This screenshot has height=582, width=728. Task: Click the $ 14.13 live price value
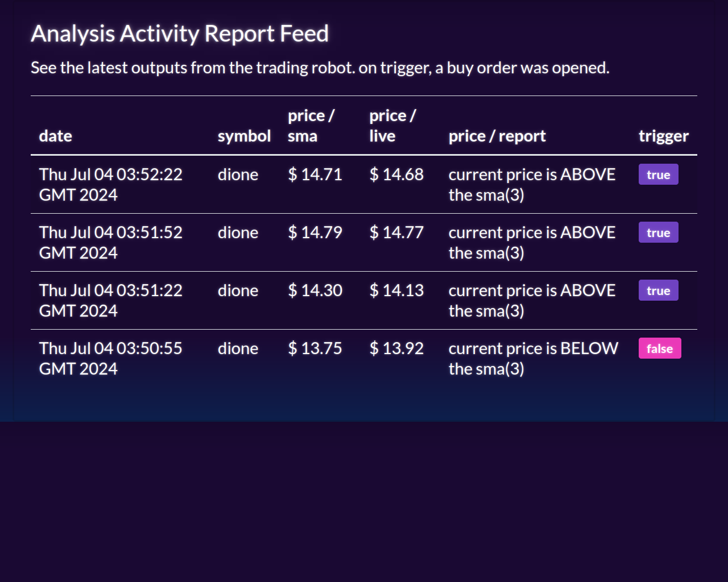click(x=396, y=290)
